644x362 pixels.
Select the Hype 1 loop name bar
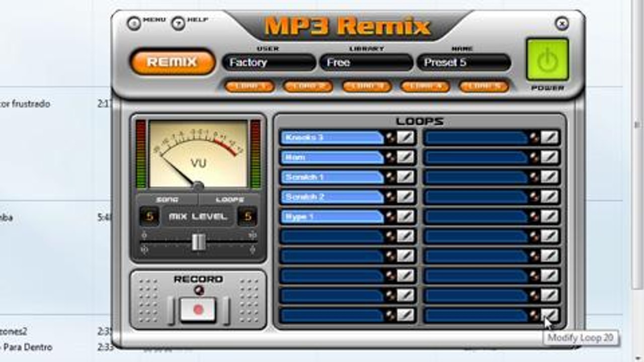pos(332,217)
